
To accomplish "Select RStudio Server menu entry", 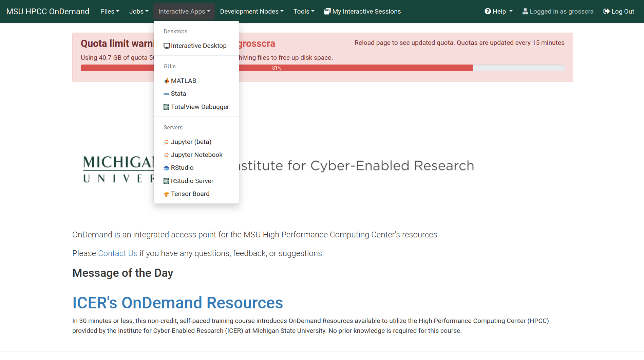I will point(196,181).
